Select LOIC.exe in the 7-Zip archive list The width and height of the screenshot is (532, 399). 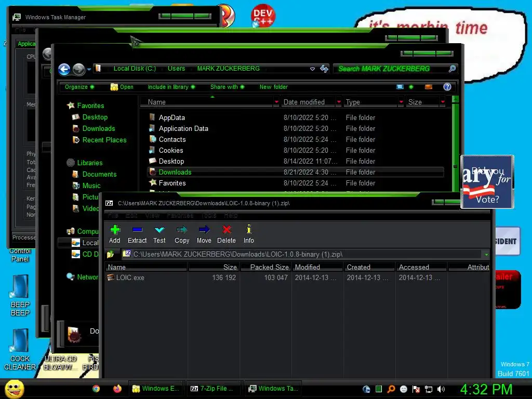coord(126,277)
